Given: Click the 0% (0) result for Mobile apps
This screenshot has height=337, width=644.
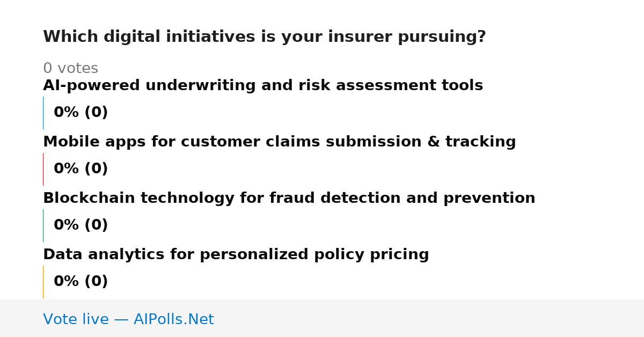Looking at the screenshot, I should (80, 169).
